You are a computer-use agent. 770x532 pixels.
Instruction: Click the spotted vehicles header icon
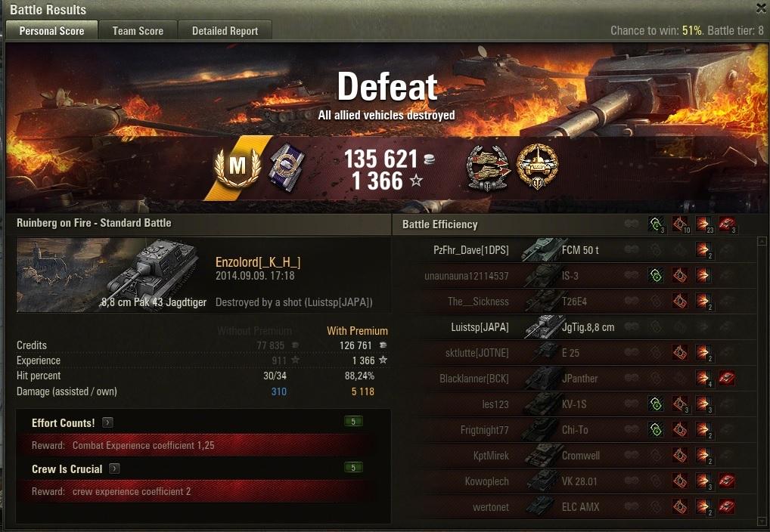pos(656,224)
